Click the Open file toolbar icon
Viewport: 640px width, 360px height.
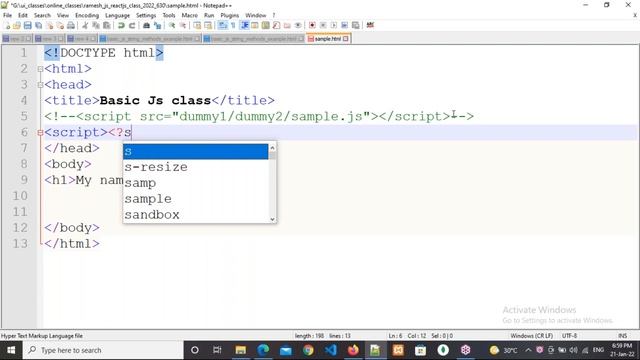pos(17,25)
